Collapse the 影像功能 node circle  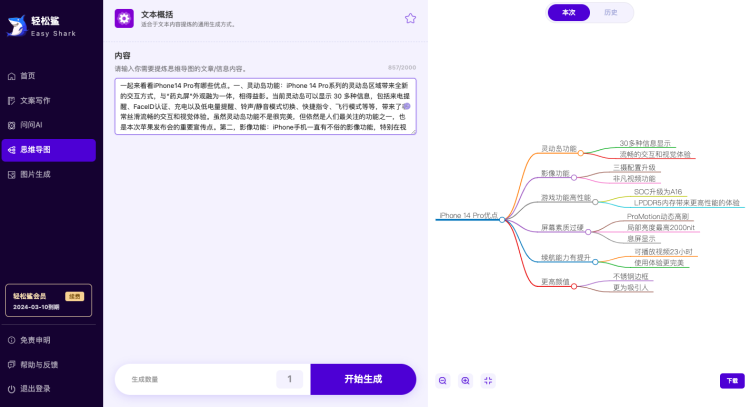pos(574,177)
